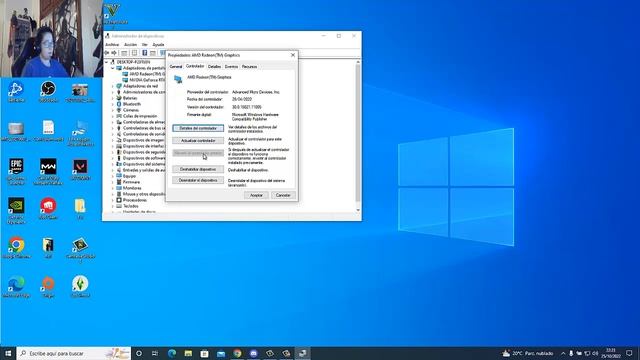640x360 pixels.
Task: Expand Bluetooth tree node
Action: point(113,104)
